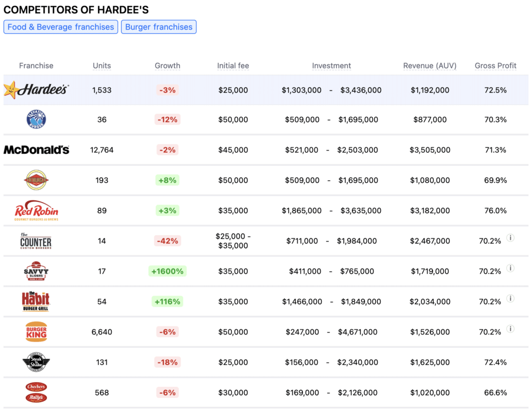Viewport: 532px width, 416px height.
Task: Sort by the Gross Profit column header
Action: pos(495,65)
